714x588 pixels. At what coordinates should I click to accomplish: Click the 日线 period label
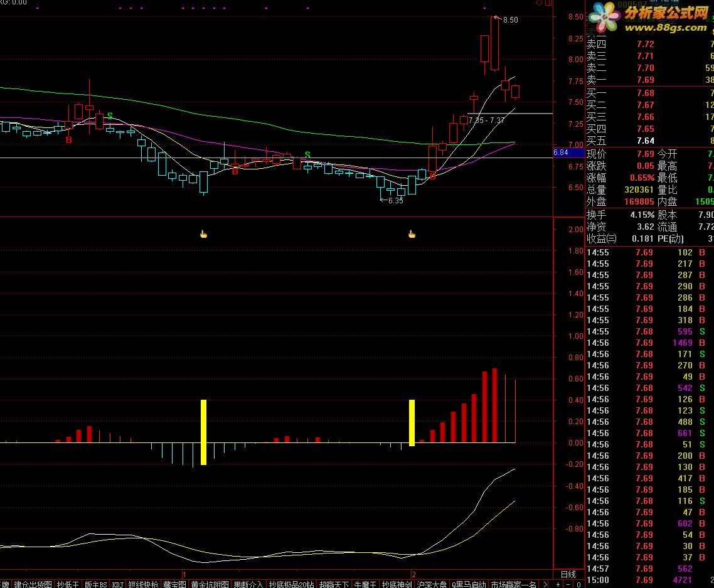click(568, 574)
